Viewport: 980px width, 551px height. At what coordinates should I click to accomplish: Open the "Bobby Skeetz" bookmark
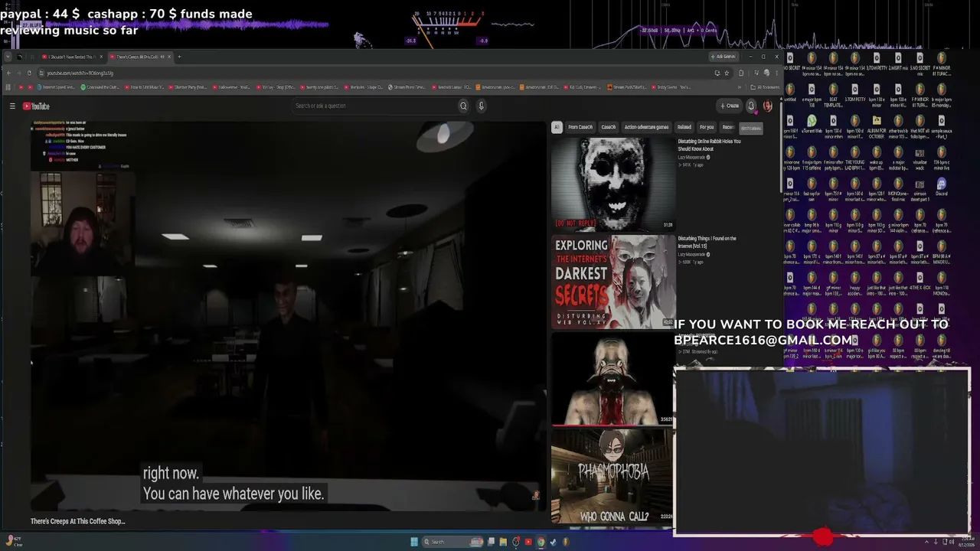pyautogui.click(x=671, y=87)
